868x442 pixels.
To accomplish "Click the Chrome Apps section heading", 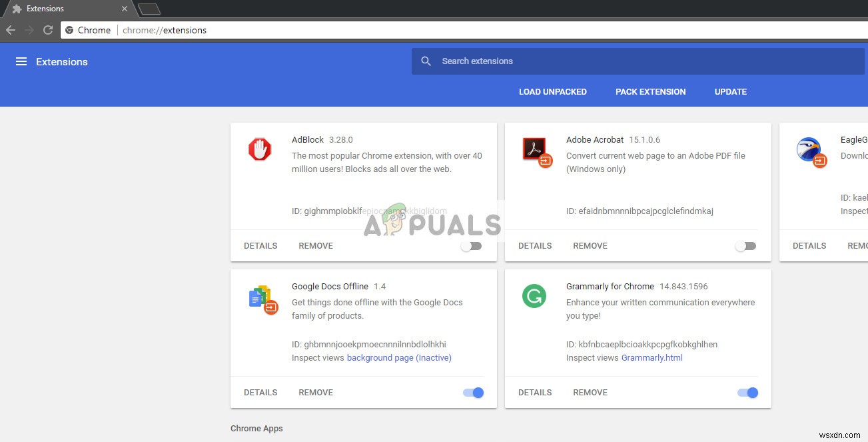I will (256, 429).
